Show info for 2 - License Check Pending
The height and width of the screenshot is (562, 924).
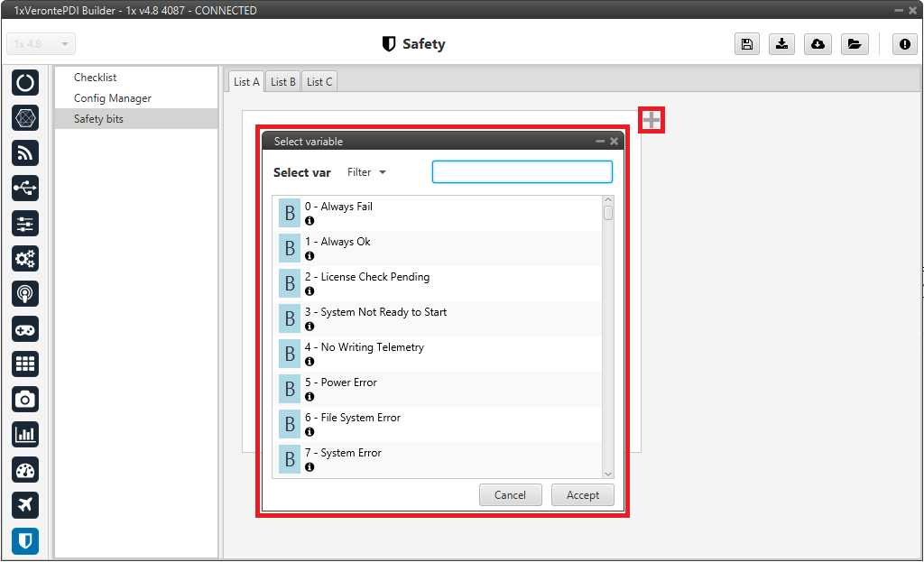(x=310, y=291)
